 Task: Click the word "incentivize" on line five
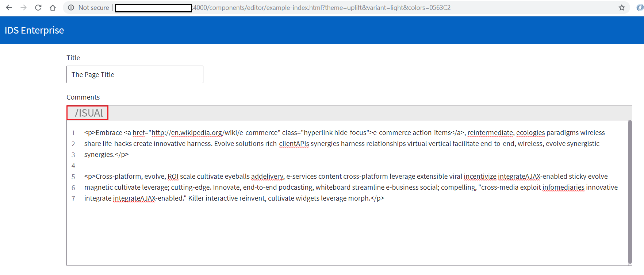point(480,177)
